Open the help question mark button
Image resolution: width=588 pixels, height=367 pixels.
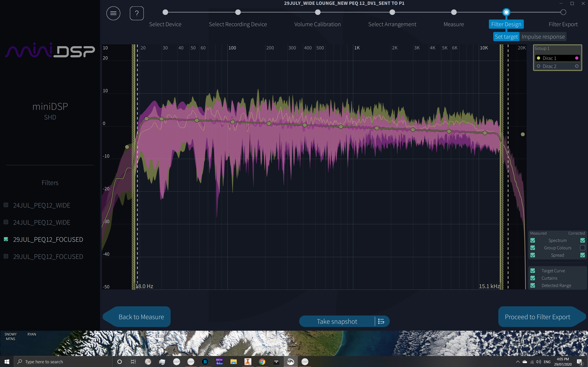tap(137, 13)
